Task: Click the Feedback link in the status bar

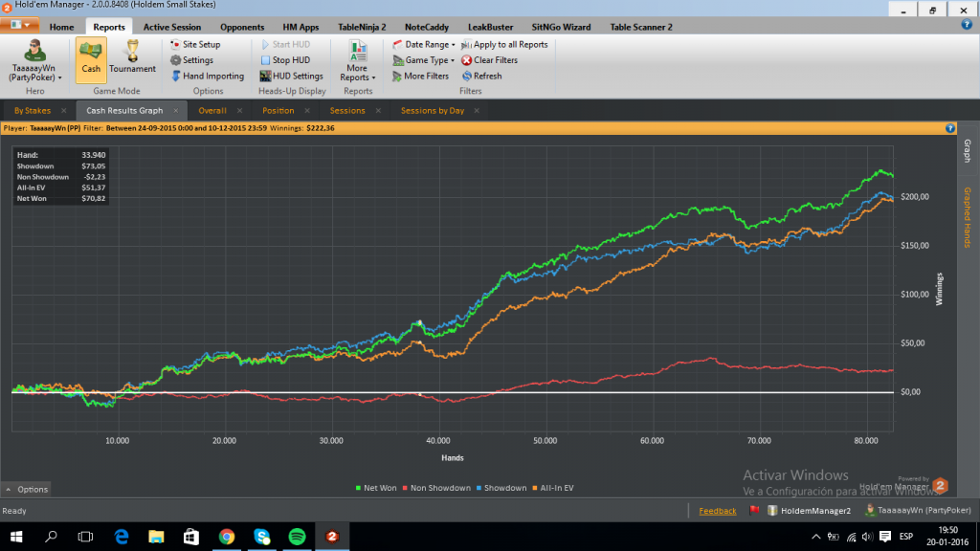Action: tap(718, 510)
